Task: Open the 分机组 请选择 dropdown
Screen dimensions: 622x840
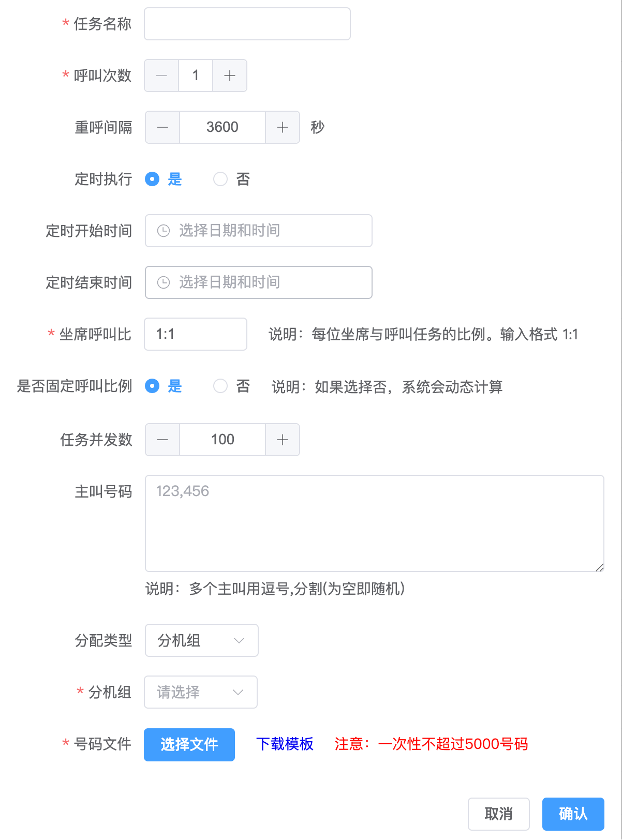Action: pyautogui.click(x=201, y=692)
